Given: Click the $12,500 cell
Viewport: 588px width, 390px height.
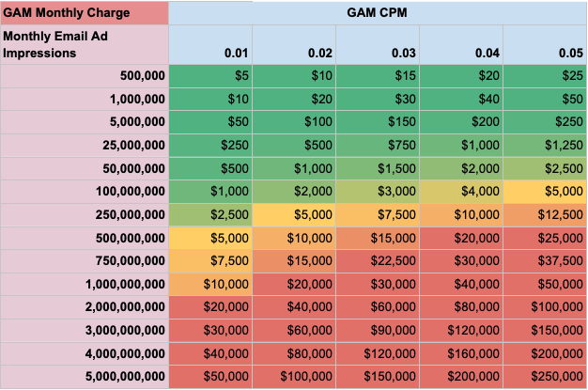Looking at the screenshot, I should (x=545, y=214).
